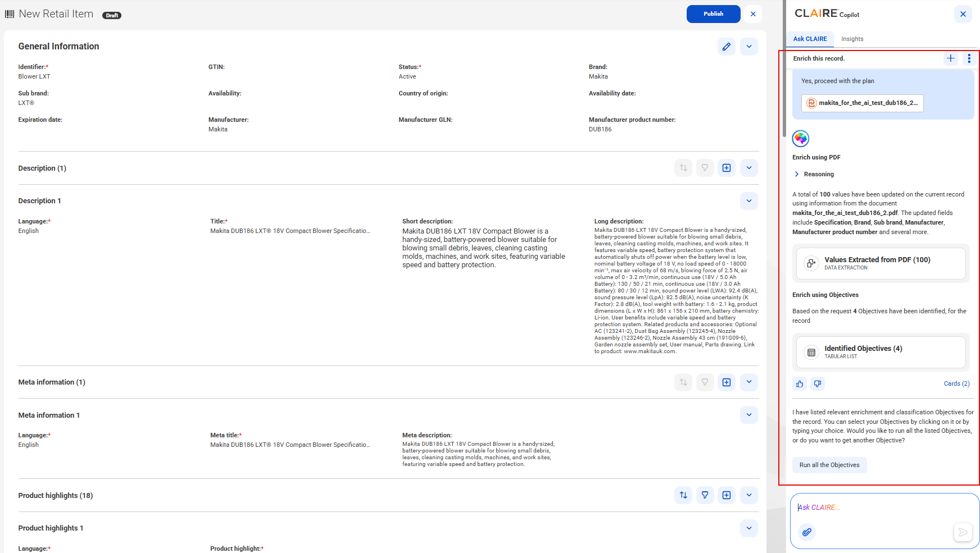The image size is (980, 553).
Task: Add a new entry in Description (1)
Action: click(x=727, y=168)
